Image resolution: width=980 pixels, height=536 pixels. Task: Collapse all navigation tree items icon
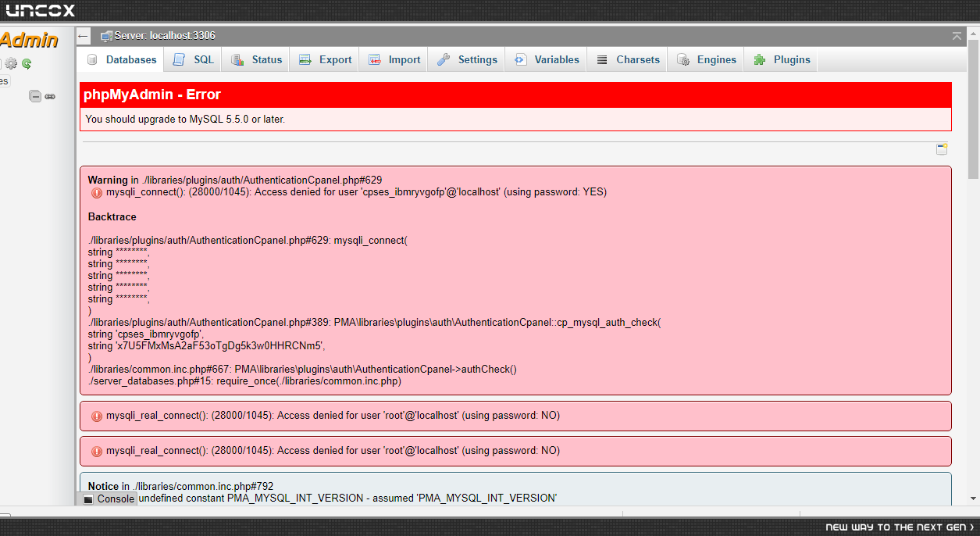pyautogui.click(x=35, y=96)
